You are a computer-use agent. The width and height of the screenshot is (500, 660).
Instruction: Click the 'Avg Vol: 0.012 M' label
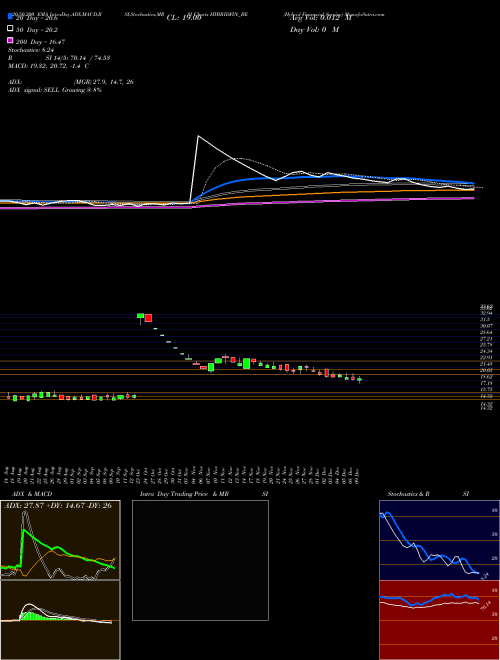pos(320,18)
